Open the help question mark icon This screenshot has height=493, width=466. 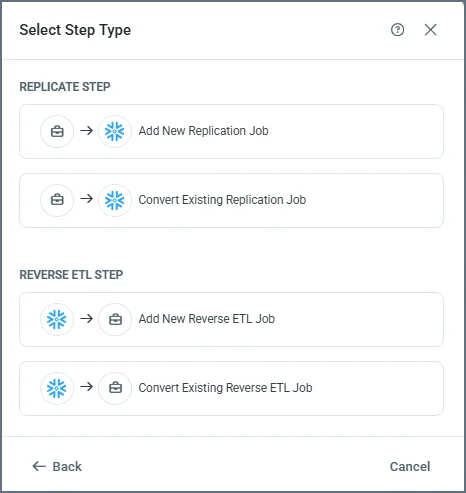point(397,30)
